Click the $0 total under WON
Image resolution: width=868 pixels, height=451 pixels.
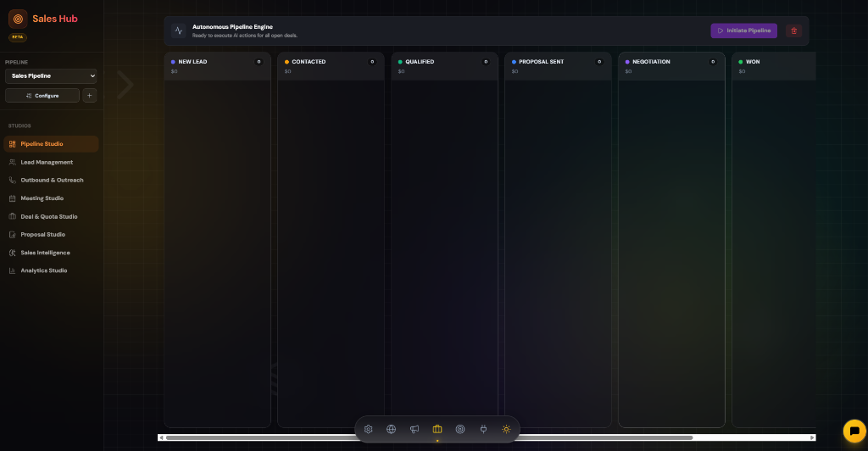click(x=742, y=71)
